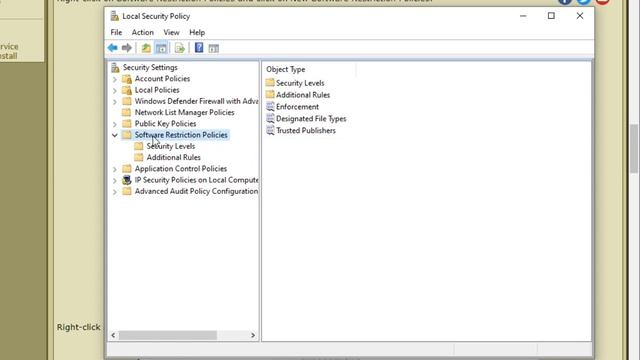
Task: Toggle the show/hide console tree icon
Action: pos(161,48)
